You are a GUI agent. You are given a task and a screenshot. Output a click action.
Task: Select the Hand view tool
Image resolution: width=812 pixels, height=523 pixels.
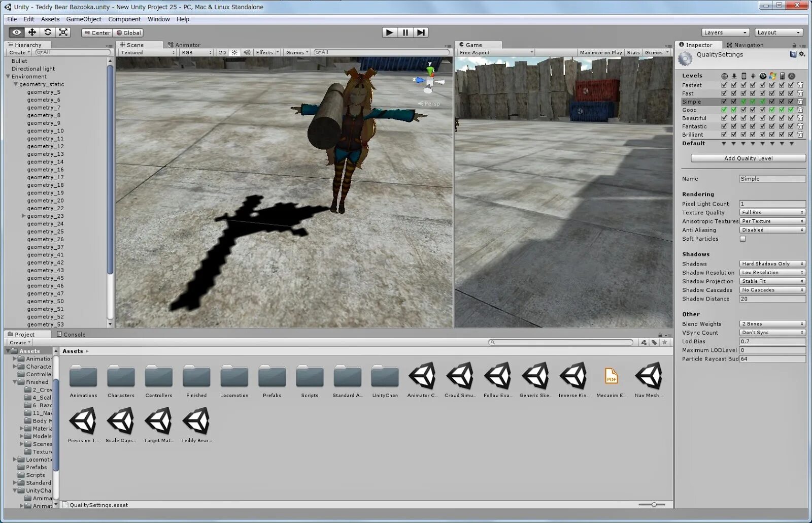[16, 32]
